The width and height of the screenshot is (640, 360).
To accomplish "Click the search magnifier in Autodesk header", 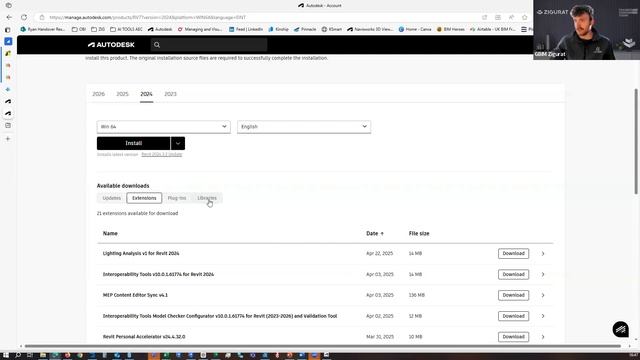I will coord(157,45).
